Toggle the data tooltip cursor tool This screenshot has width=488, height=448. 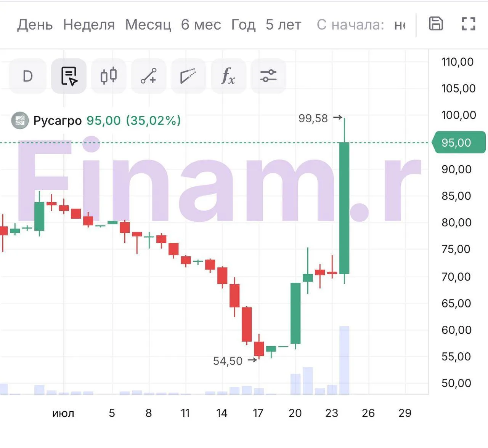69,76
